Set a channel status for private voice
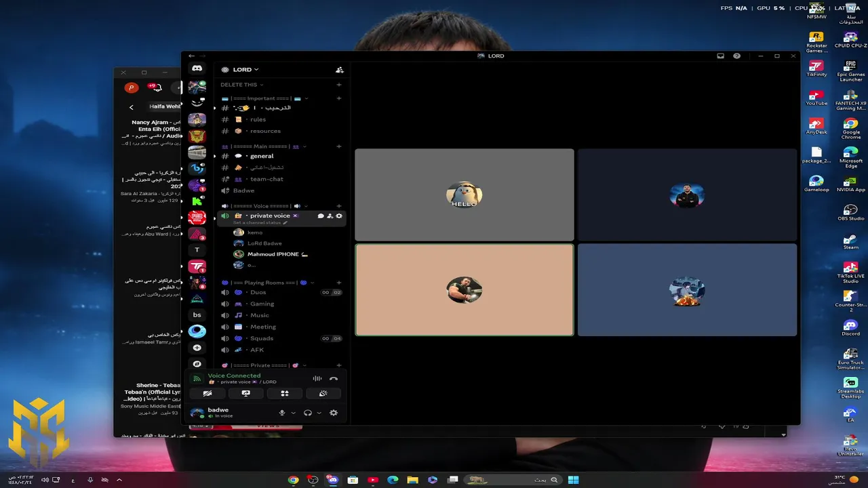Image resolution: width=868 pixels, height=488 pixels. (x=260, y=222)
